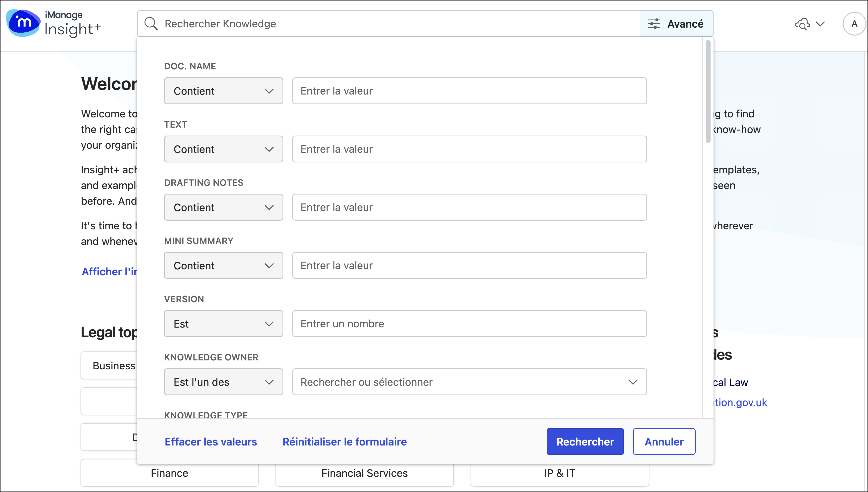Open the "Est" dropdown under VERSION
Viewport: 868px width, 492px height.
point(223,323)
